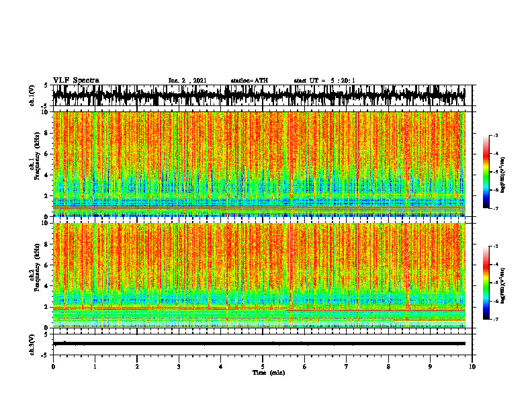Click the "5" volt tick on ch.1(V) axis

(x=46, y=85)
